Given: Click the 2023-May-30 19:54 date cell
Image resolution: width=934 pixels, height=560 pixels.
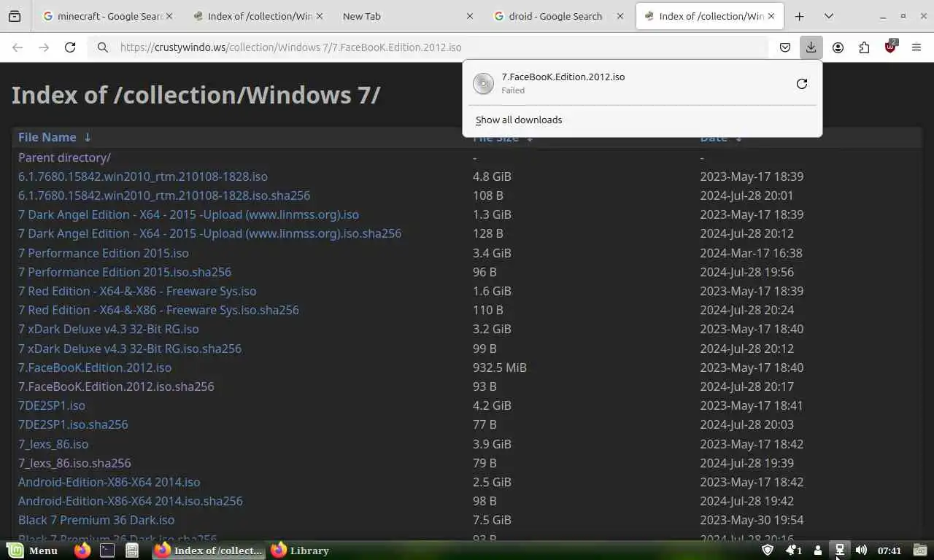Looking at the screenshot, I should 752,520.
